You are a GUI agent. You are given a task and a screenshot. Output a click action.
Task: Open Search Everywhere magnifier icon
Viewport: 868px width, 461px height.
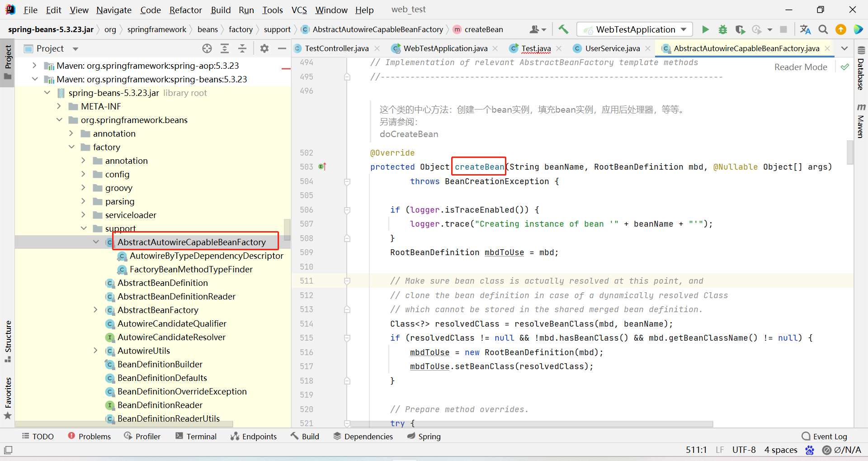pos(823,29)
